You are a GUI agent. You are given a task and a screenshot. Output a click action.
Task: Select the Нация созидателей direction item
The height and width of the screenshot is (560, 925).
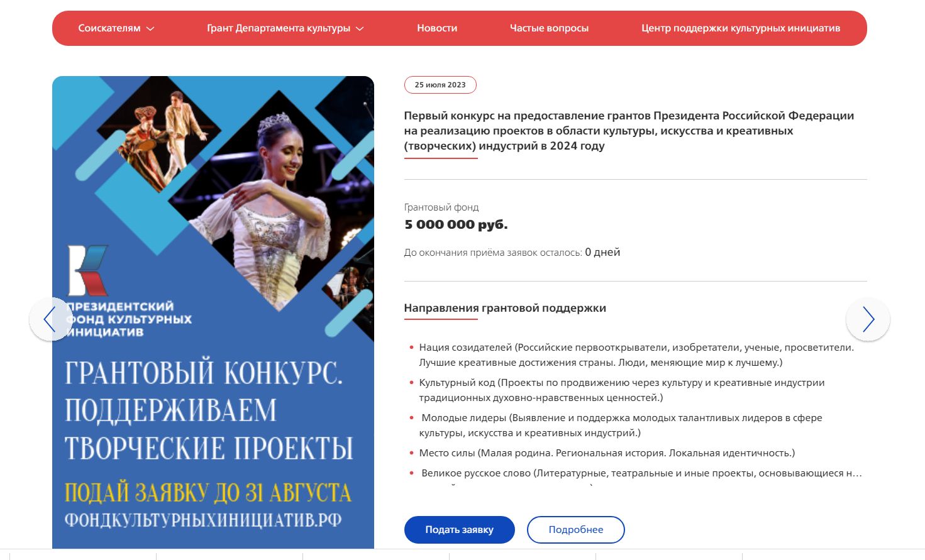tap(636, 355)
